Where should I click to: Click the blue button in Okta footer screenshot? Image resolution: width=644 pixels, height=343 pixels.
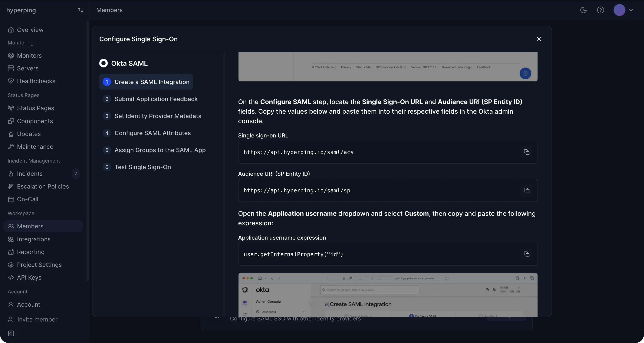(x=525, y=73)
